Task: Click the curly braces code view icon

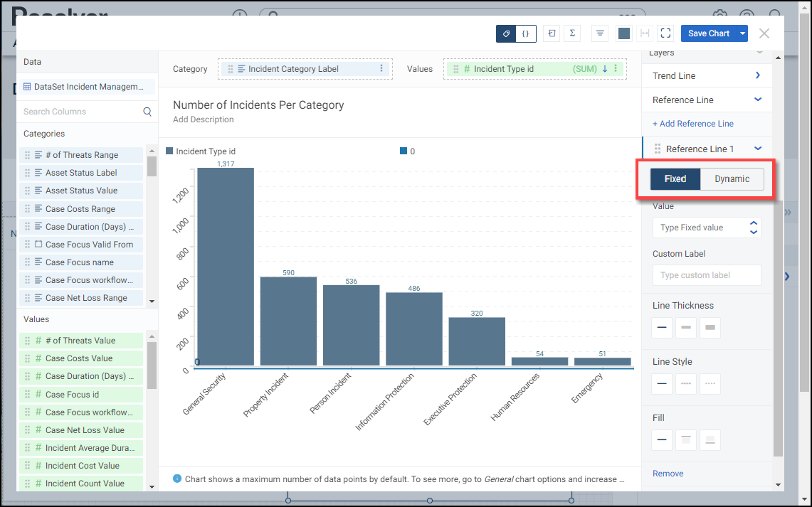Action: [x=525, y=33]
